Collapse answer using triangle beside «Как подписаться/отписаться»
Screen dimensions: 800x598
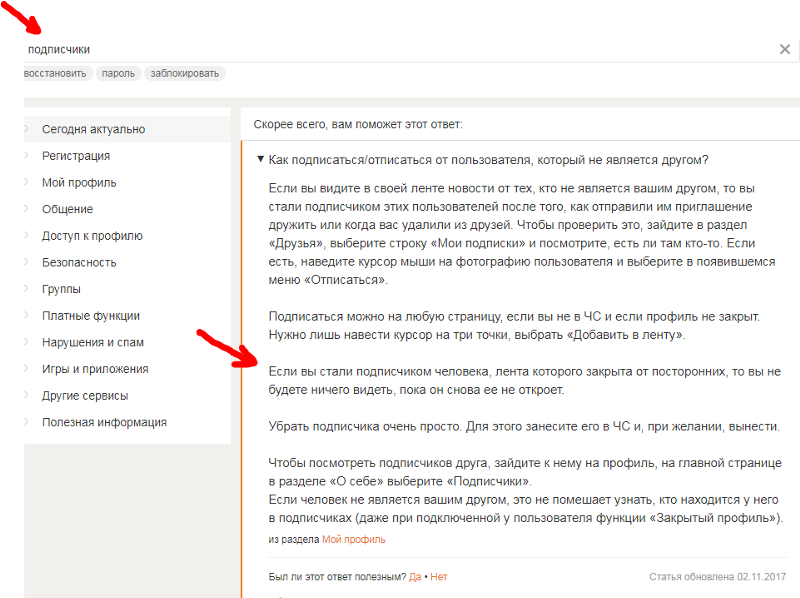pos(260,160)
